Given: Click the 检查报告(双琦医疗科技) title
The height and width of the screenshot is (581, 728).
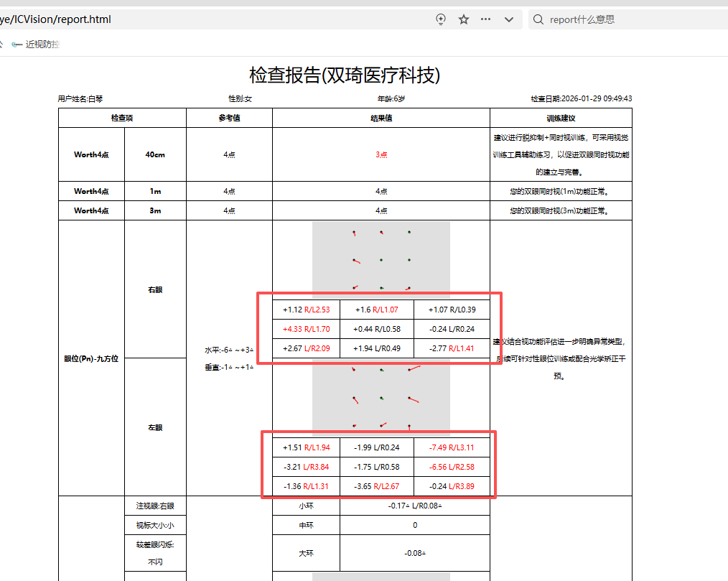Looking at the screenshot, I should pos(345,75).
